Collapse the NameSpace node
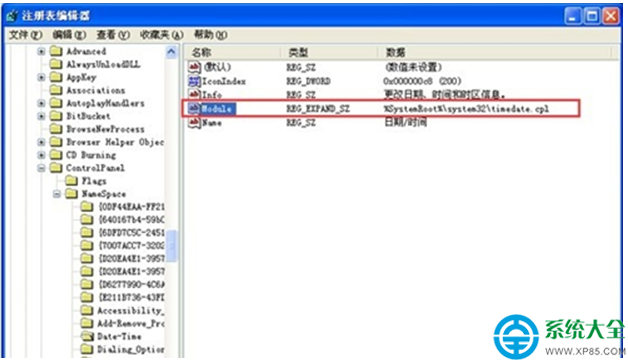 tap(57, 194)
